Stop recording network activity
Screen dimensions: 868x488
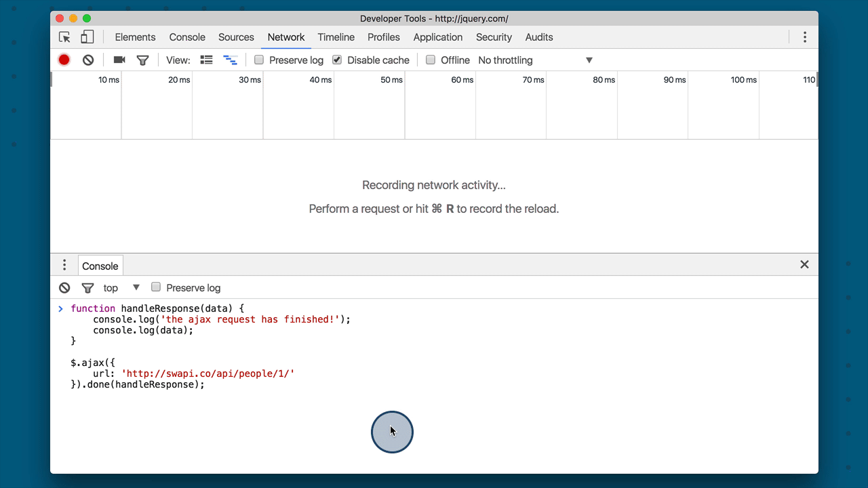point(64,60)
